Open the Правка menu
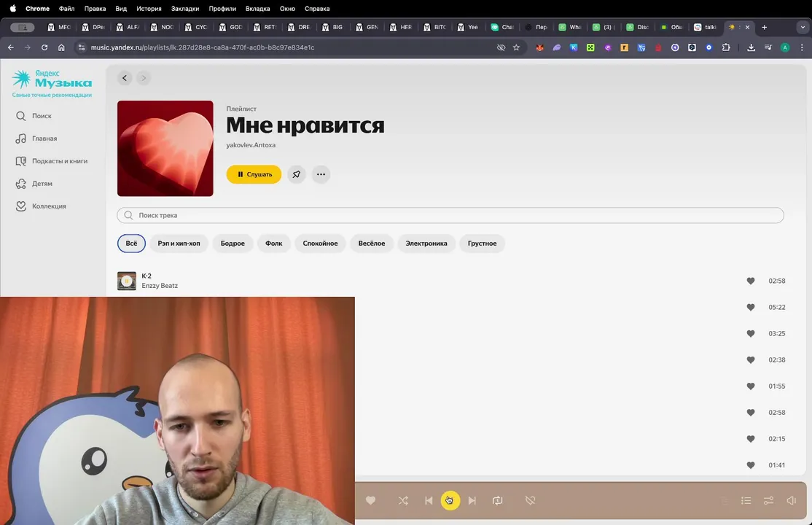 (95, 8)
